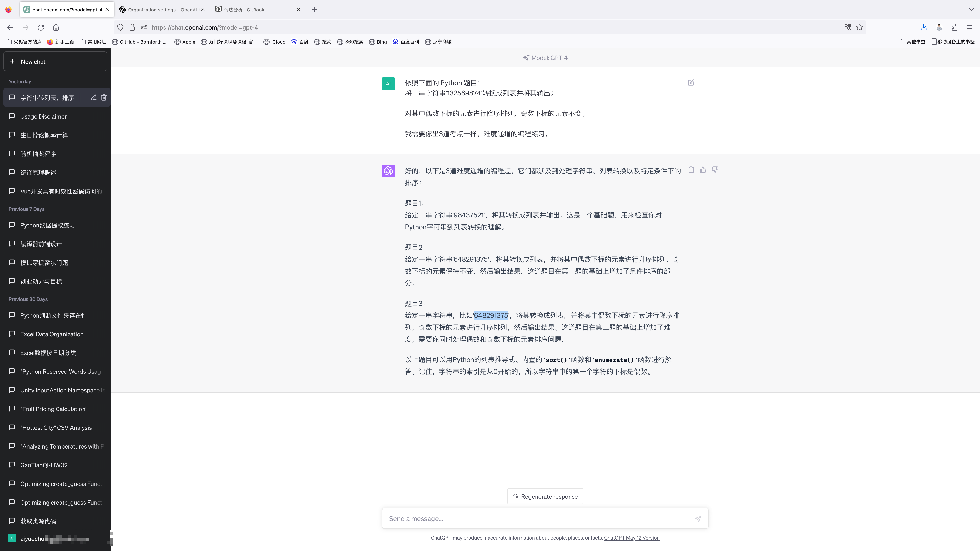Open the 其他书签 bookmarks folder
Viewport: 980px width, 551px height.
point(912,42)
